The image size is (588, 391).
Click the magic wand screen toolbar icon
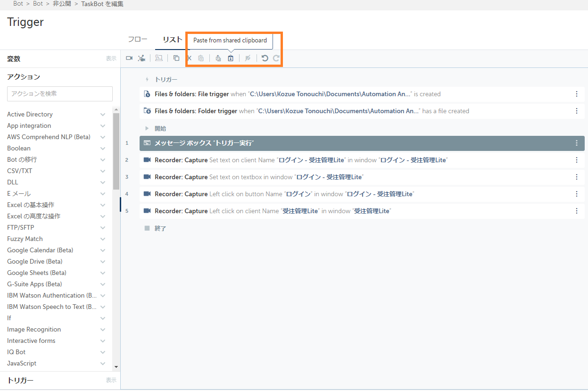click(159, 58)
